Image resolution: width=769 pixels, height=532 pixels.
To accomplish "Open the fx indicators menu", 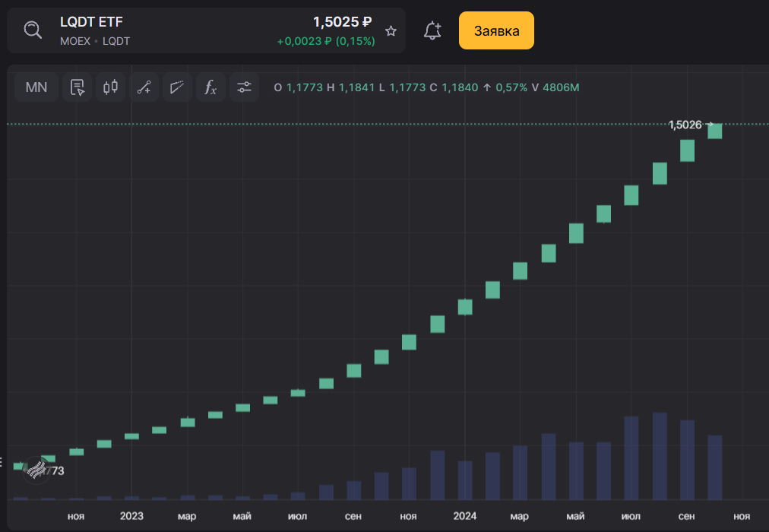I will point(210,87).
